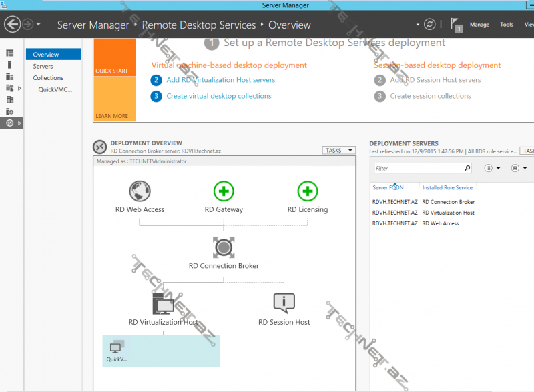
Task: Click the green RD Gateway plus icon
Action: click(224, 191)
